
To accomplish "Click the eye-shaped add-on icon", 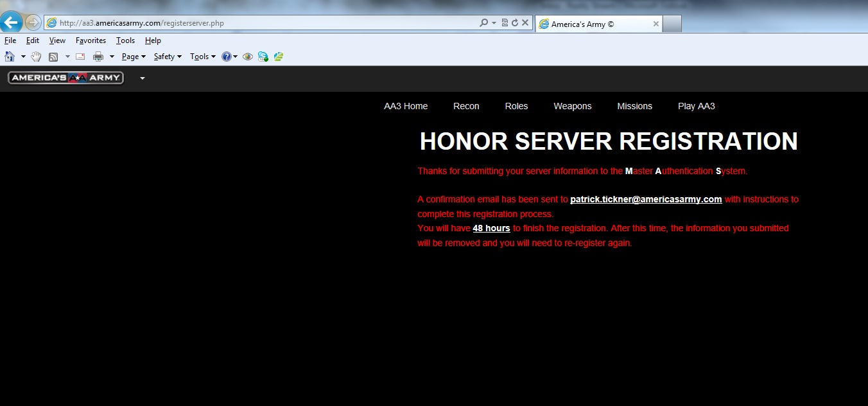I will 248,57.
